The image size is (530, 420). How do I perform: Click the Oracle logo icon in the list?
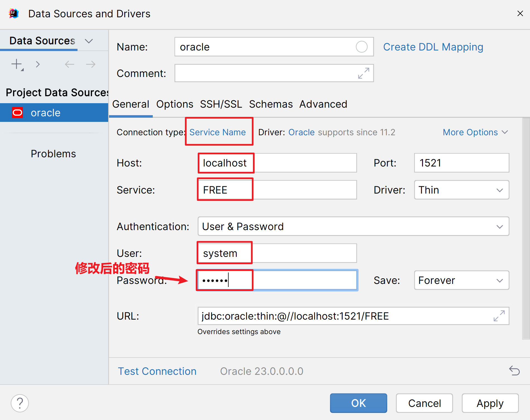tap(17, 113)
